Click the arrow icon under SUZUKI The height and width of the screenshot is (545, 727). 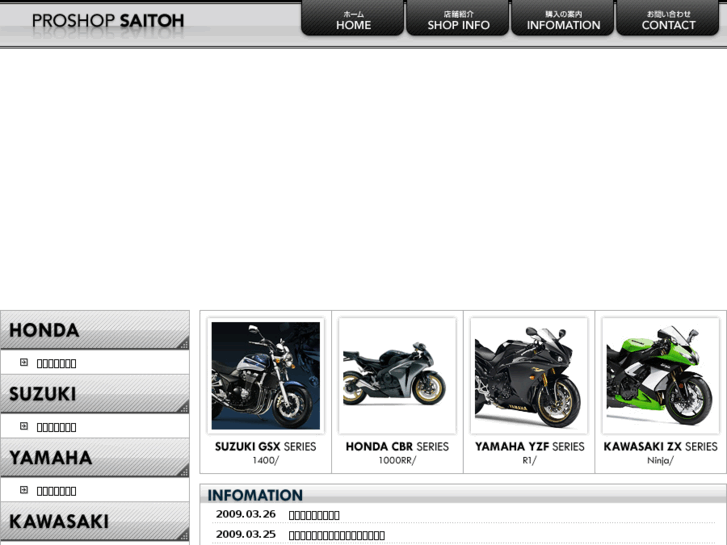pyautogui.click(x=24, y=426)
